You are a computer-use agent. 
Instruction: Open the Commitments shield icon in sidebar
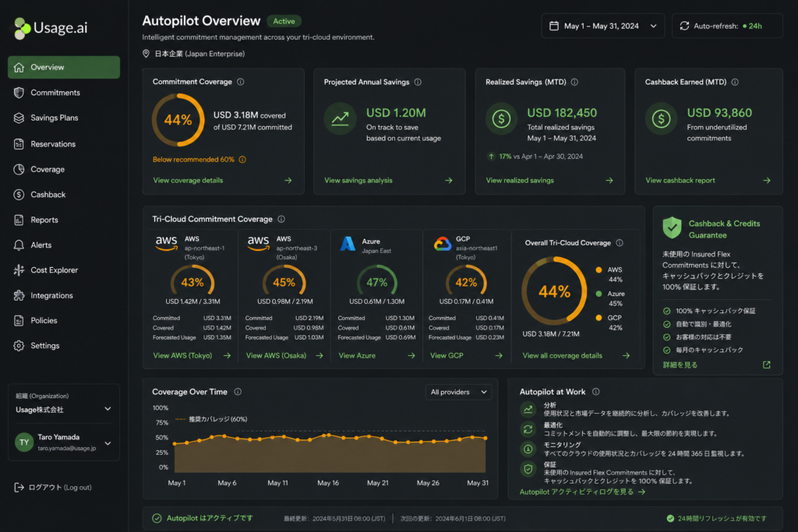[x=19, y=93]
